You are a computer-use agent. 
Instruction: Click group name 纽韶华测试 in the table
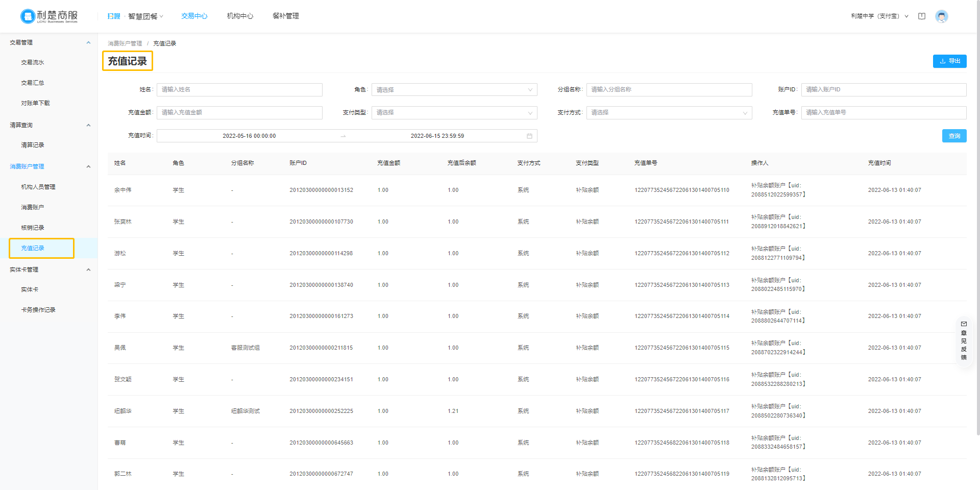point(246,411)
